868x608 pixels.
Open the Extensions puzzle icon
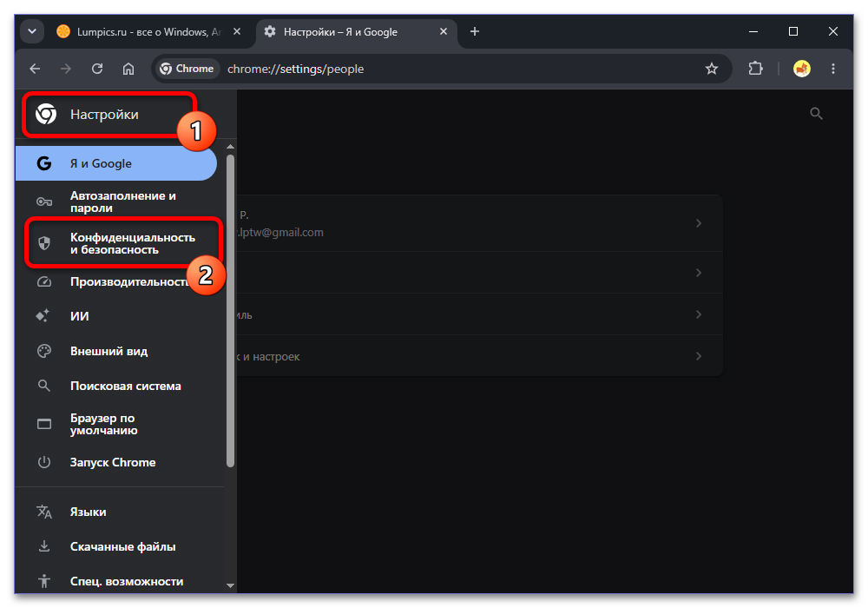(x=755, y=69)
